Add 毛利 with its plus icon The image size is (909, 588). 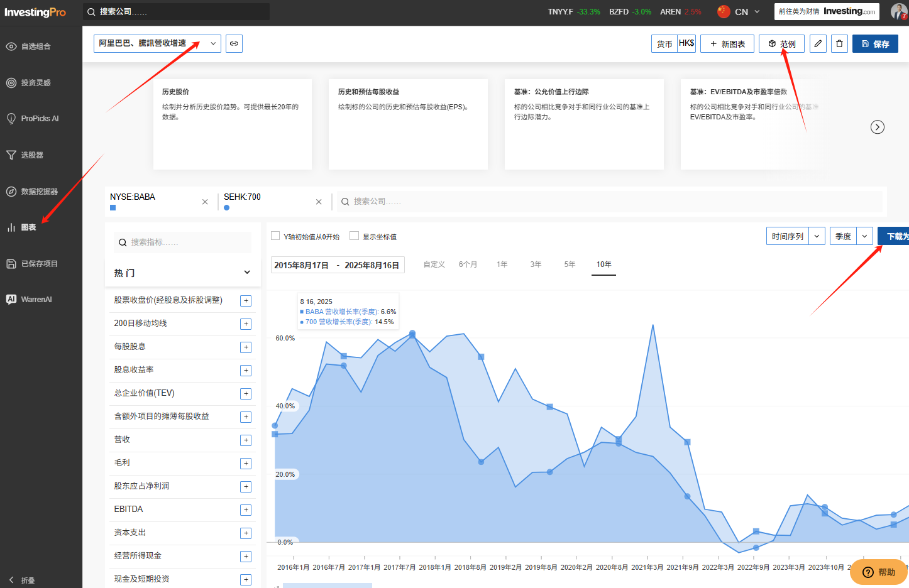click(246, 464)
